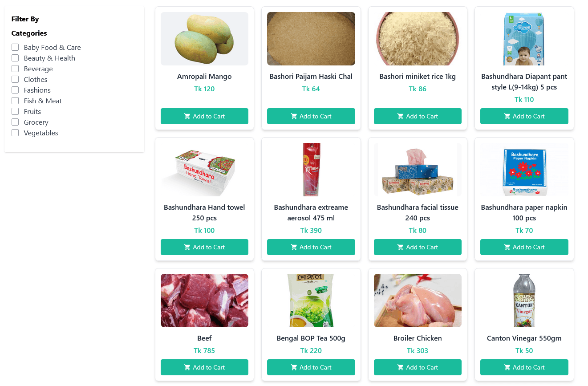The height and width of the screenshot is (386, 588).
Task: Click cart icon for Bashundhara facial tissue
Action: coord(400,247)
